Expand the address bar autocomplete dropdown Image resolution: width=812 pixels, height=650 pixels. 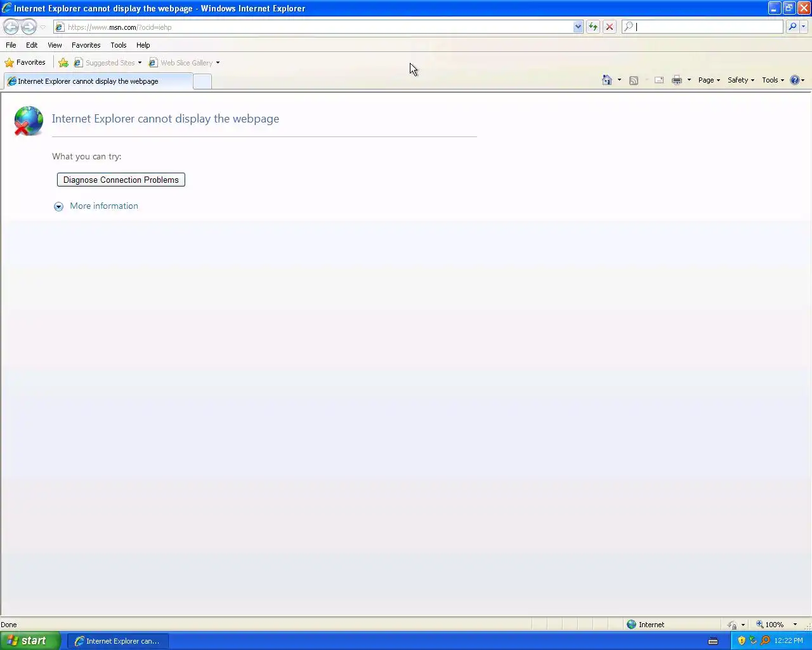coord(578,27)
